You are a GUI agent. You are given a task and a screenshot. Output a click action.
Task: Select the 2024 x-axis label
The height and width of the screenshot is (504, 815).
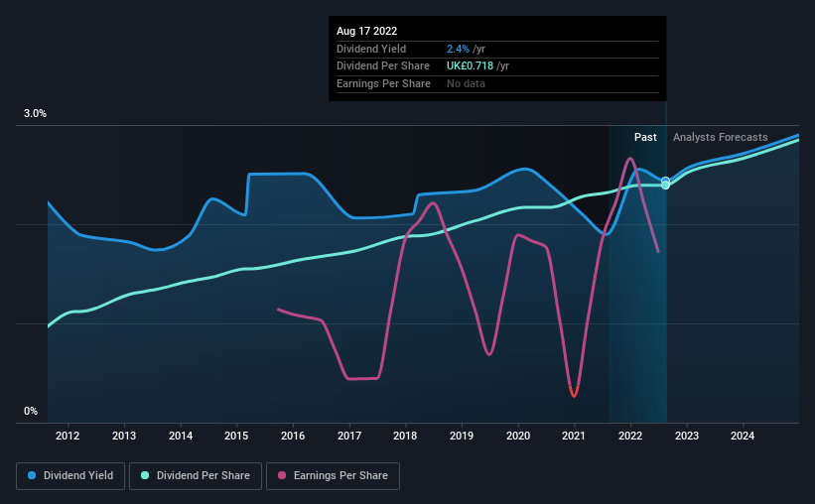[743, 436]
